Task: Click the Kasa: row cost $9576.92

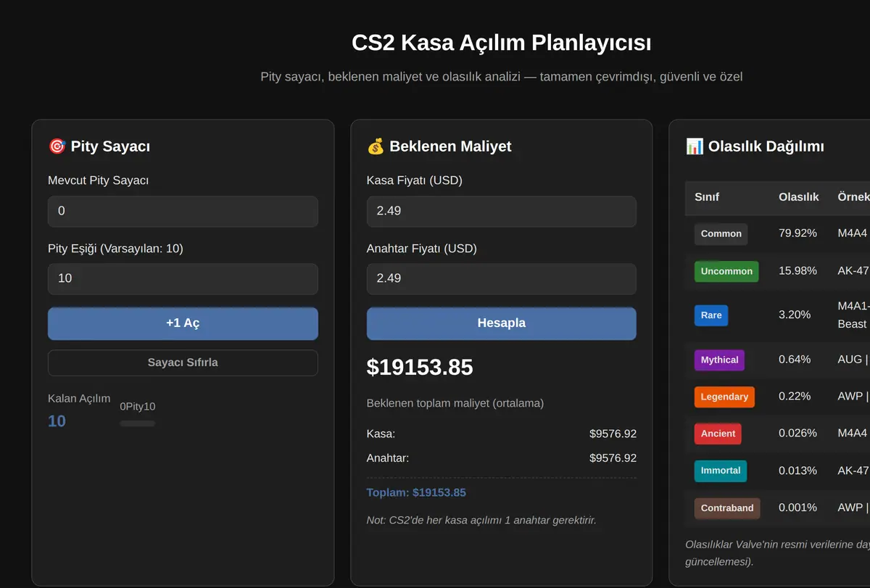Action: [x=613, y=434]
